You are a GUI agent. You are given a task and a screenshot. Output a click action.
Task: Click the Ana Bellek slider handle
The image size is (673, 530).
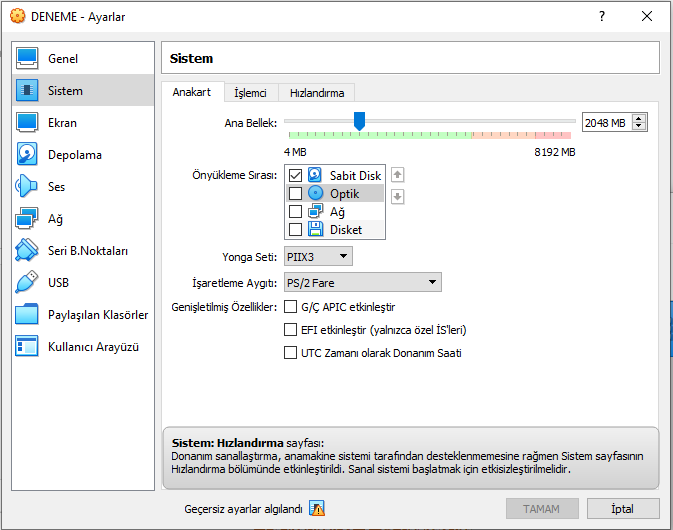click(x=359, y=121)
